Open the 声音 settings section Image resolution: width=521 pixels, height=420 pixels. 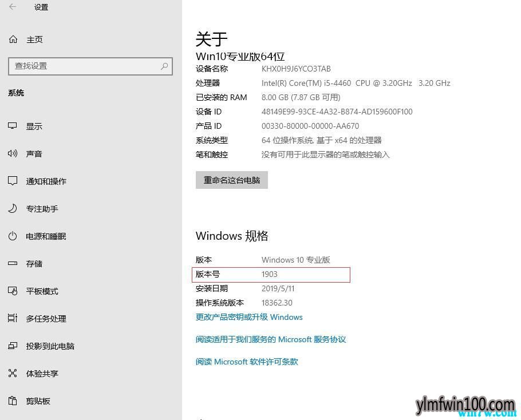point(34,154)
